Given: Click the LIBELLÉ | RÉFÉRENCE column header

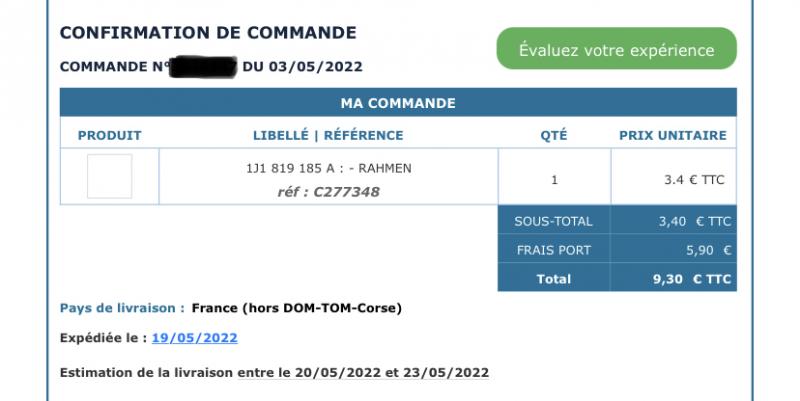Looking at the screenshot, I should 328,135.
